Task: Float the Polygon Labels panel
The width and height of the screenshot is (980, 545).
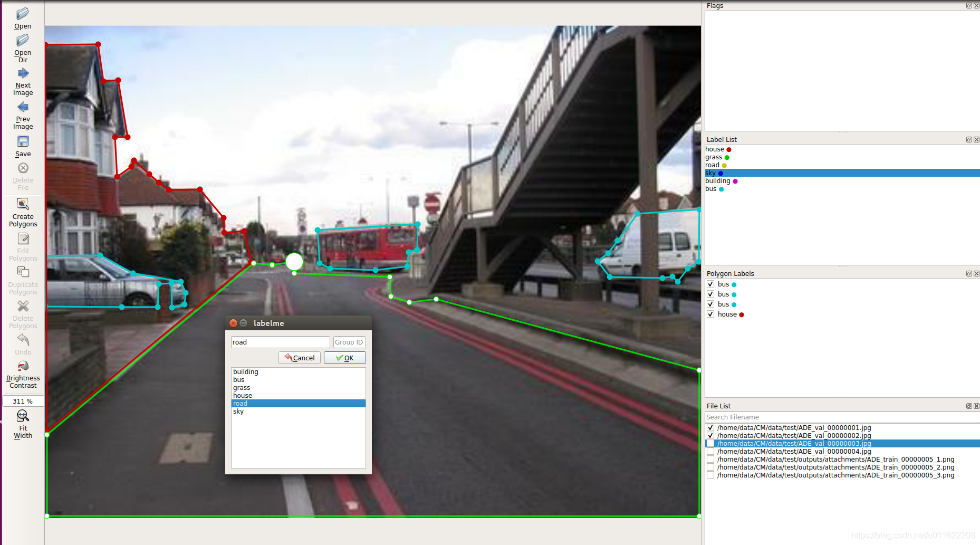Action: tap(968, 274)
